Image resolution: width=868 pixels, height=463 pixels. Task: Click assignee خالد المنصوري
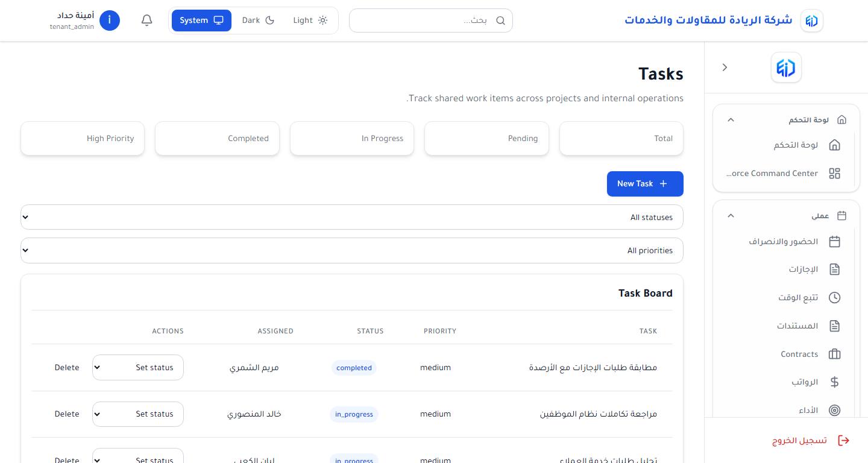(254, 414)
